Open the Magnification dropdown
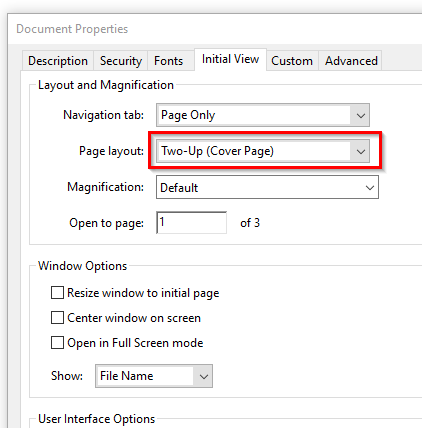Image resolution: width=422 pixels, height=428 pixels. pyautogui.click(x=267, y=187)
